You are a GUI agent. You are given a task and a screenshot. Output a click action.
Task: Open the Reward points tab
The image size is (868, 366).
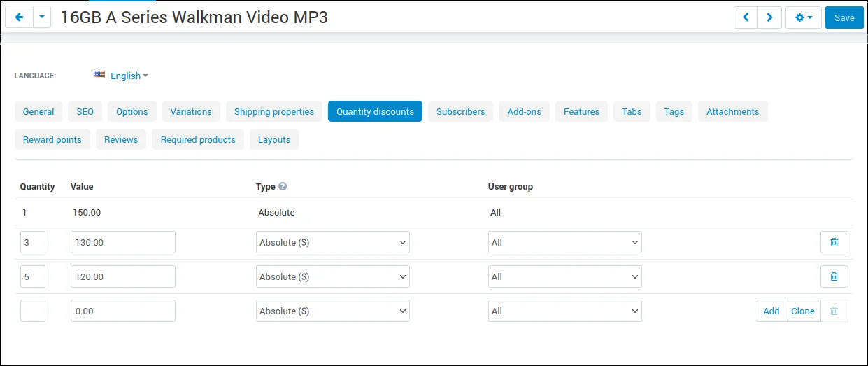point(52,139)
